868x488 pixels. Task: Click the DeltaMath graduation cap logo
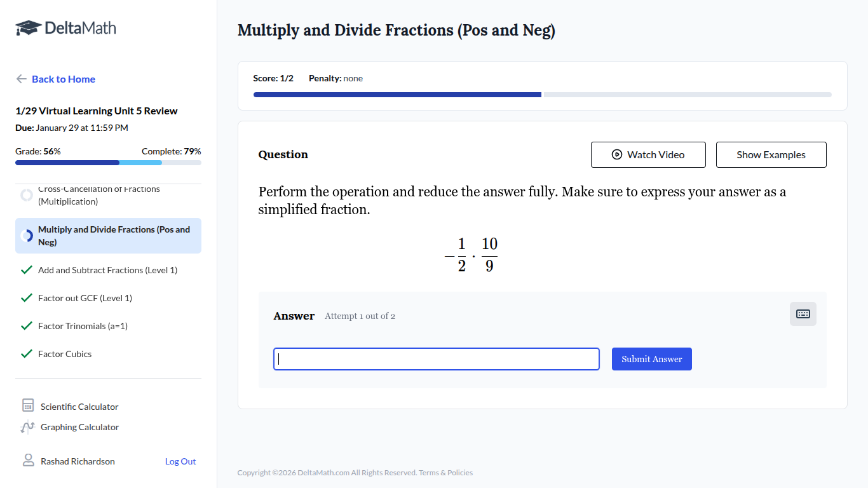tap(27, 27)
